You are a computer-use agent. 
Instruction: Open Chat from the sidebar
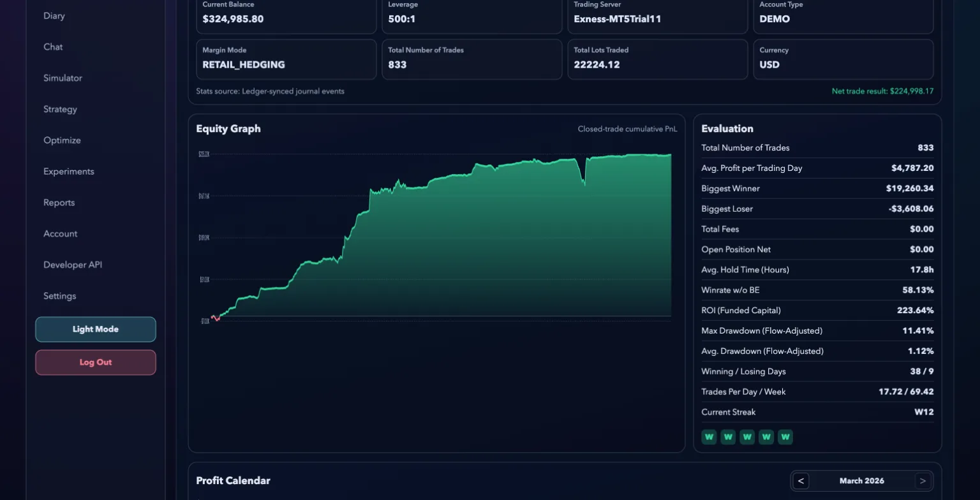[x=53, y=47]
